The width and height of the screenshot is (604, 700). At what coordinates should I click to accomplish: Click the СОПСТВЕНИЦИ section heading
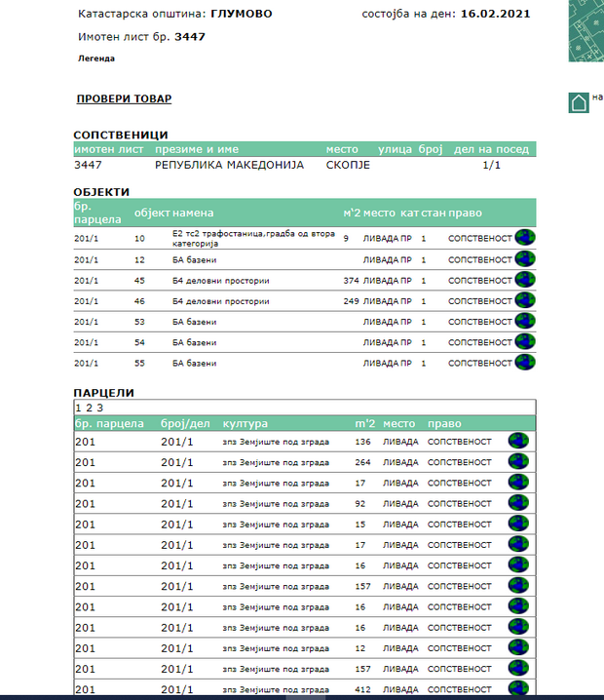[x=121, y=135]
